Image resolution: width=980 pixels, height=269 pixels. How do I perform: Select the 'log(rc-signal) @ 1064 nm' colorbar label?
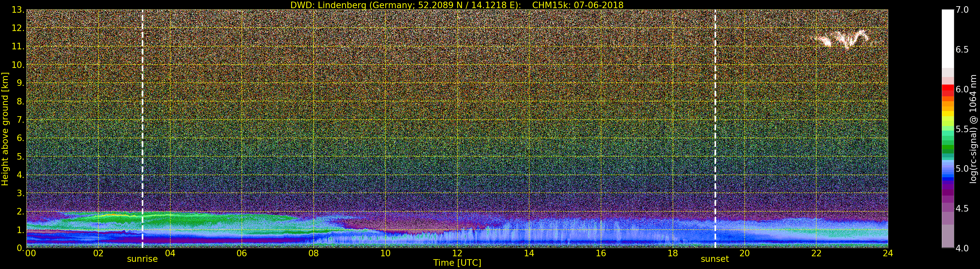[x=973, y=129]
